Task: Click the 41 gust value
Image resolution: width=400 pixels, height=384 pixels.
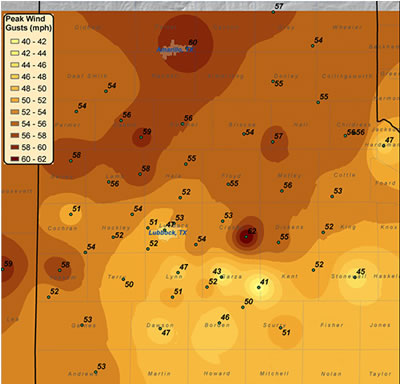Action: [264, 282]
